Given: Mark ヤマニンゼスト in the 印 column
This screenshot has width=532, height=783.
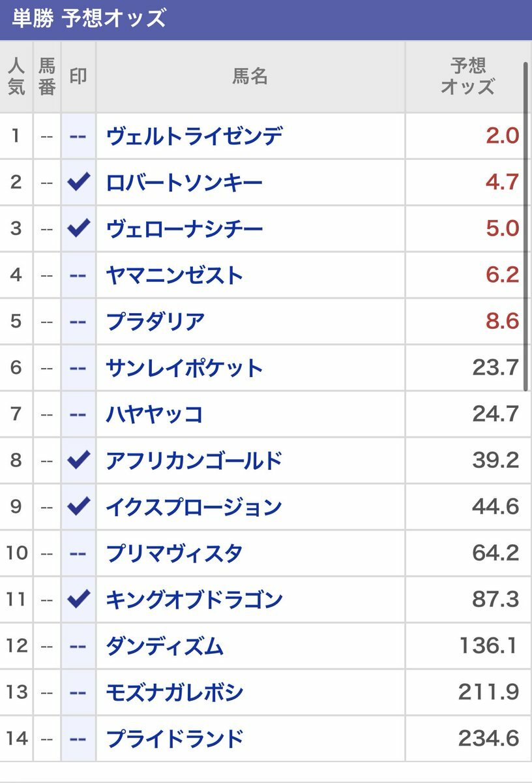Looking at the screenshot, I should click(x=78, y=275).
